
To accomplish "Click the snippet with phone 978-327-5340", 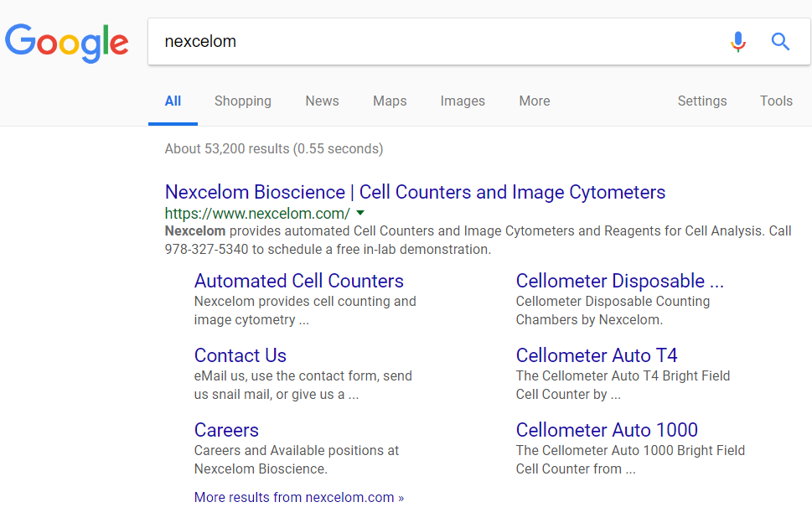I will tap(478, 240).
